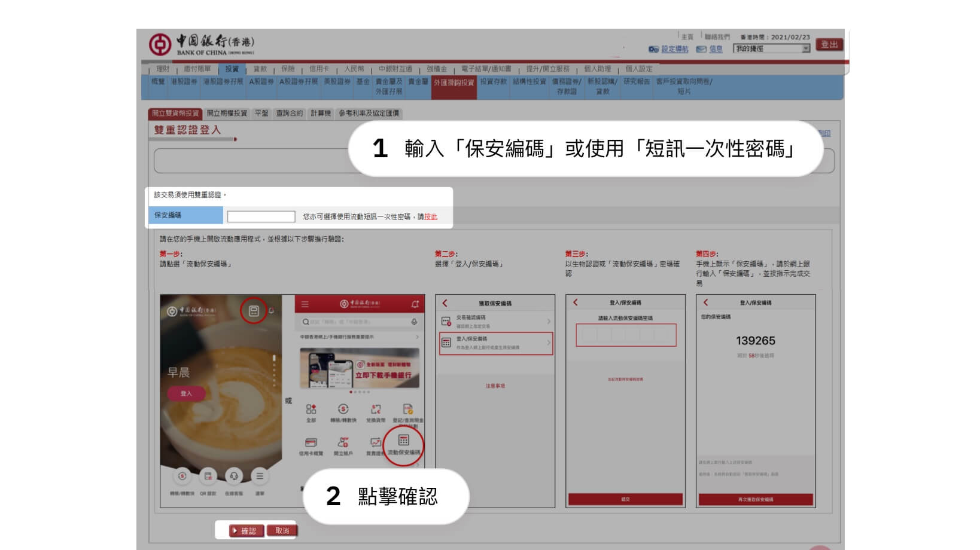Screen dimensions: 980x550
Task: Open the 結構性投資 submenu item
Action: (529, 81)
